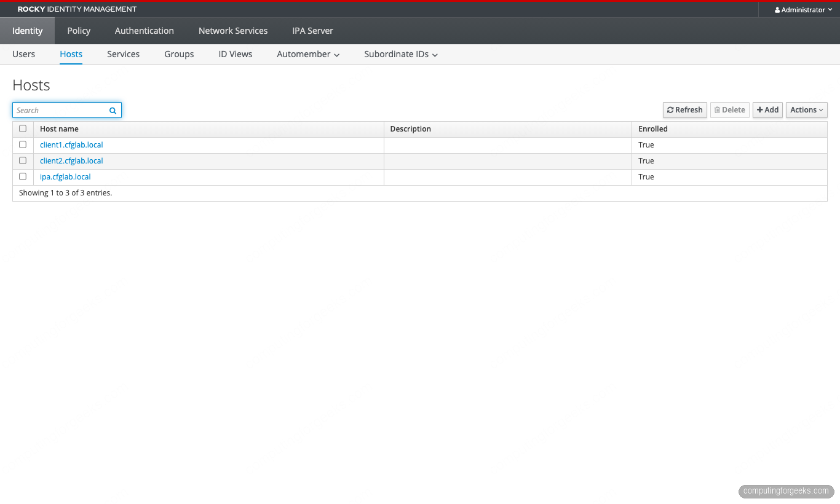Click the plus icon on the Add button

(x=761, y=110)
